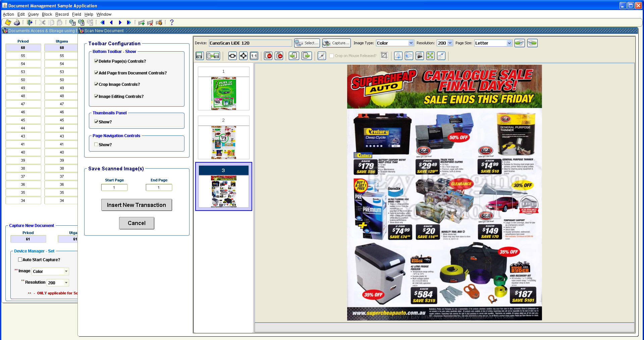644x340 pixels.
Task: Click the Expand to fit green arrows icon
Action: pos(430,56)
